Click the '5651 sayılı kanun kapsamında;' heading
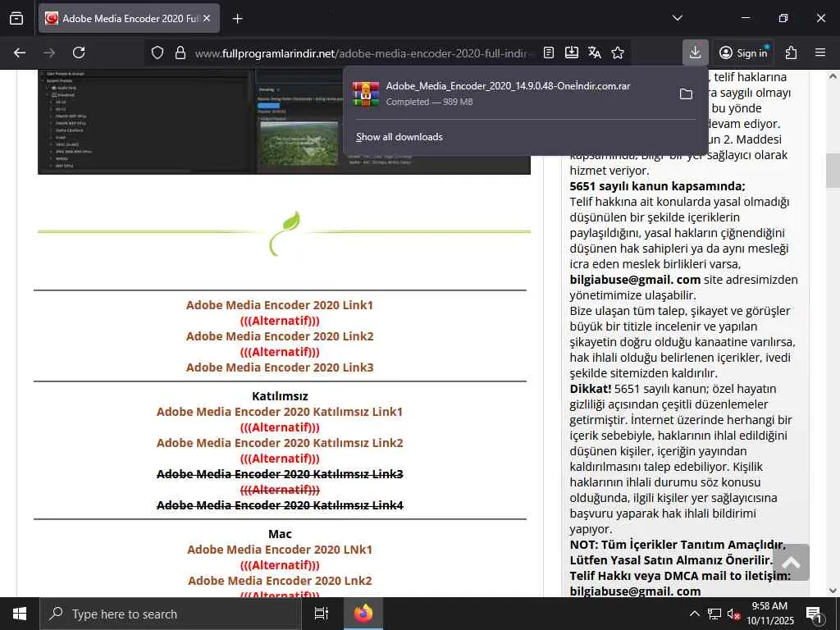Viewport: 840px width, 630px height. tap(657, 186)
